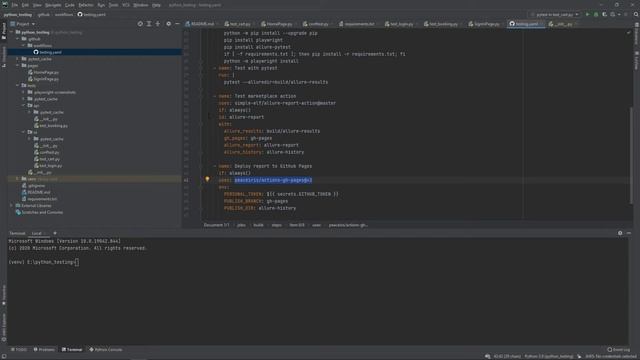Switch to the HomePage.py editor tab
Image resolution: width=640 pixels, height=360 pixels.
click(x=277, y=24)
